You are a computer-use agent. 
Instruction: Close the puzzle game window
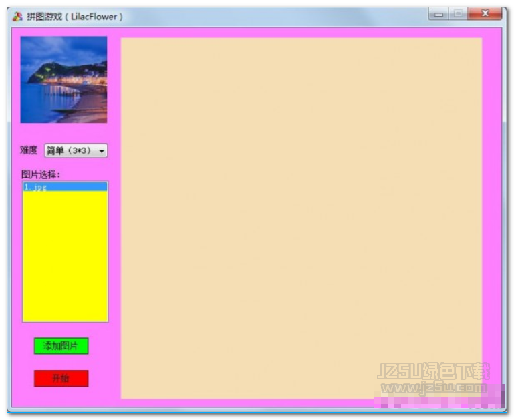(485, 14)
